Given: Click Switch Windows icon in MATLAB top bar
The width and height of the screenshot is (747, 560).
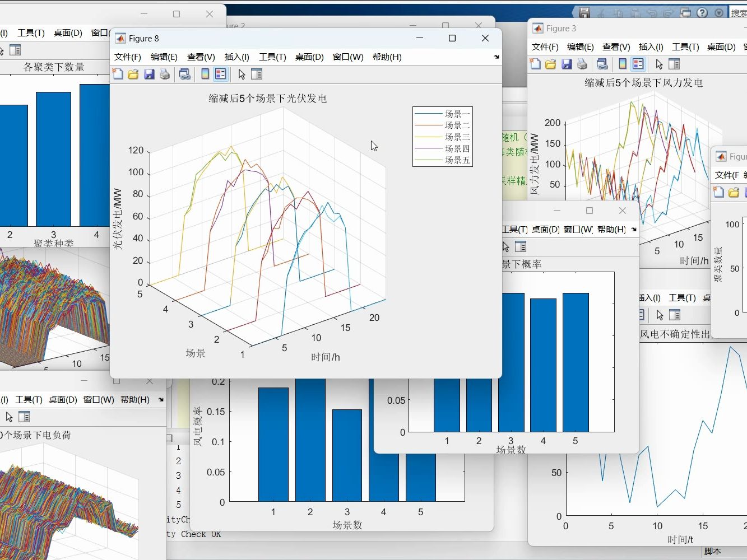Looking at the screenshot, I should click(685, 12).
